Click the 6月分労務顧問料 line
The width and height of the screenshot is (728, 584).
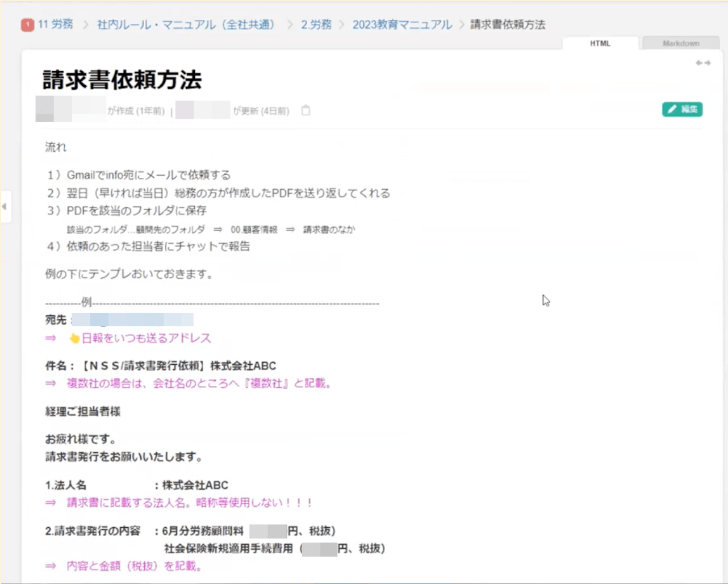(190, 531)
